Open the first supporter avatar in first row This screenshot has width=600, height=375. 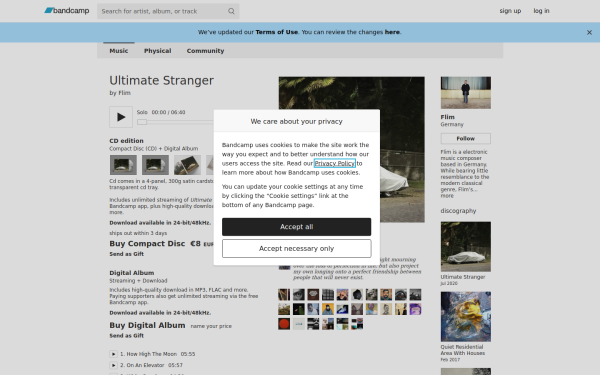[284, 295]
